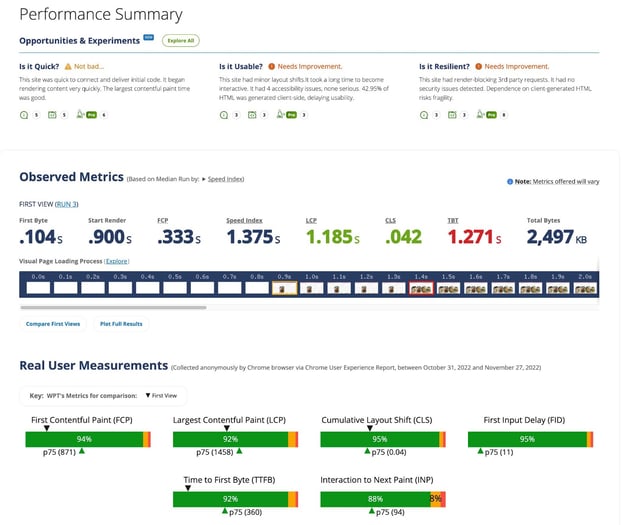Image resolution: width=624 pixels, height=525 pixels.
Task: Click the Tips icon under Is it Quick
Action: coord(53,115)
